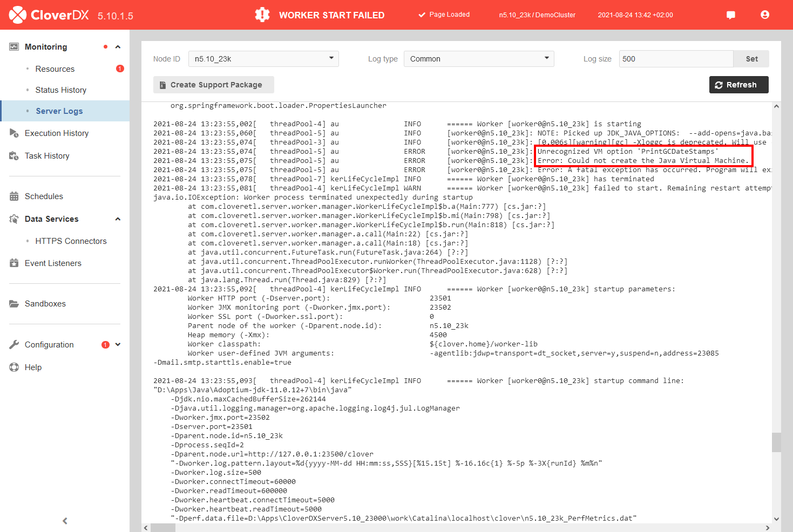The height and width of the screenshot is (532, 793).
Task: Click the Monitoring section icon
Action: click(x=14, y=47)
